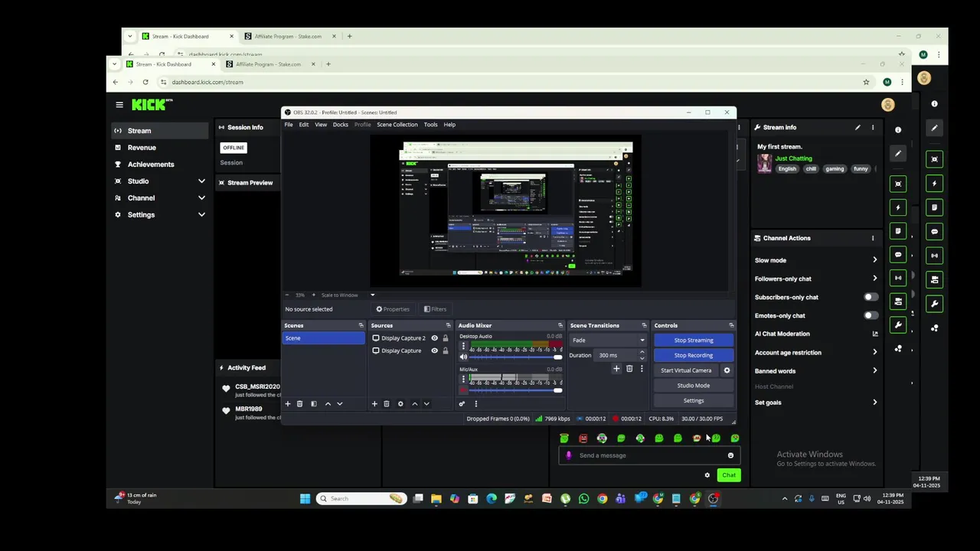Add a new scene in OBS Scenes dock
Screen dimensions: 980x551
(x=288, y=404)
